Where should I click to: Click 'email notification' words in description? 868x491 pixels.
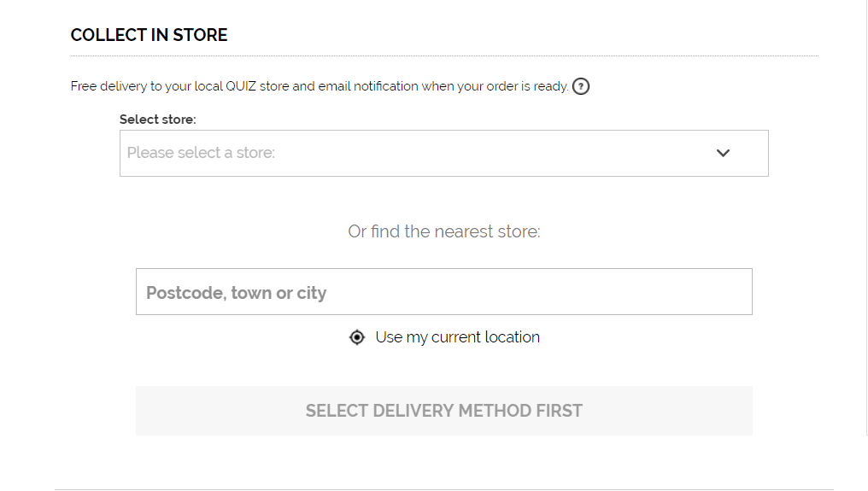click(368, 86)
